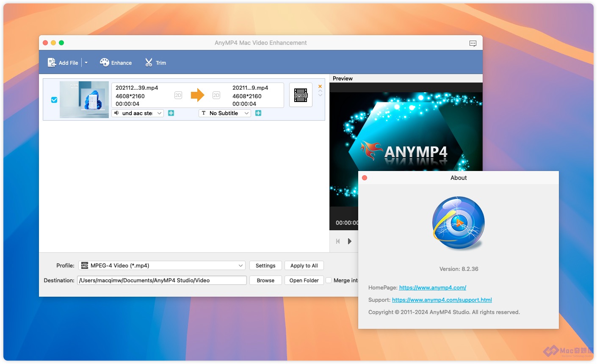Screen dimensions: 597x364
Task: Uncheck the video file checkbox
Action: [54, 100]
